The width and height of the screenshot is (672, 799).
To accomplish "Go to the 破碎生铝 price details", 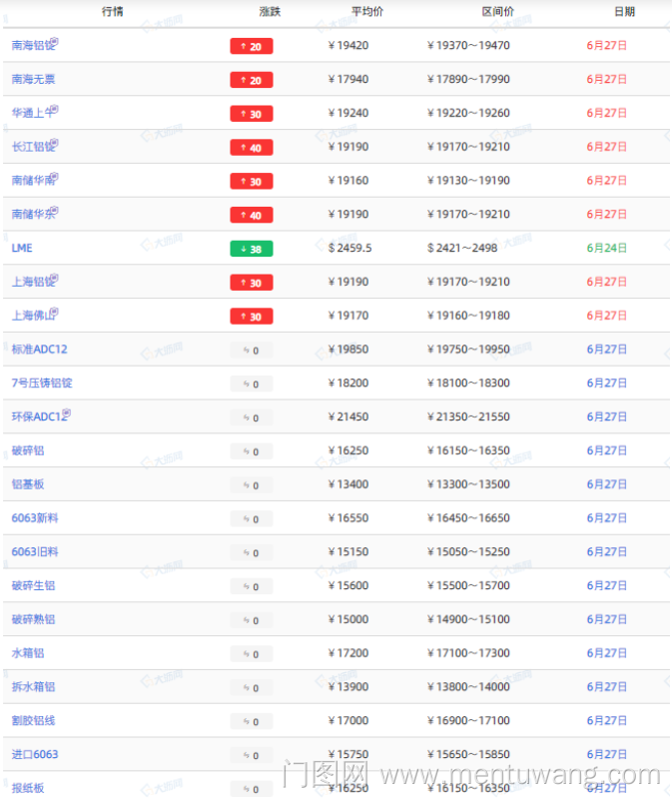I will click(33, 585).
